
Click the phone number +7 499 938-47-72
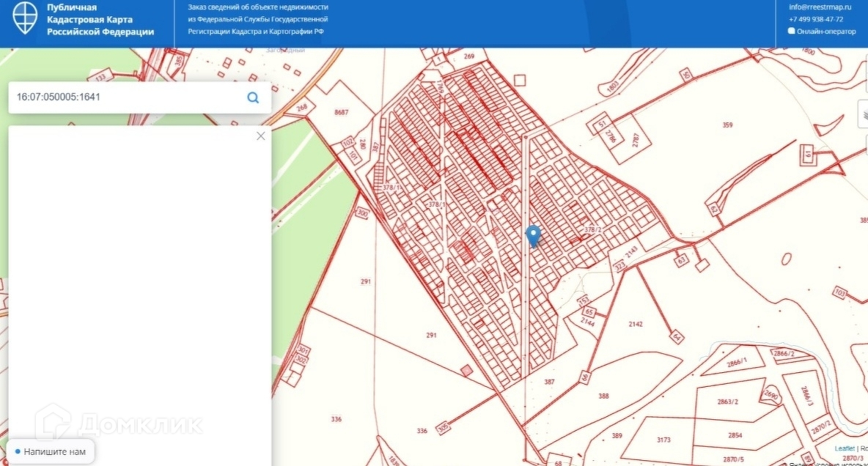[816, 19]
